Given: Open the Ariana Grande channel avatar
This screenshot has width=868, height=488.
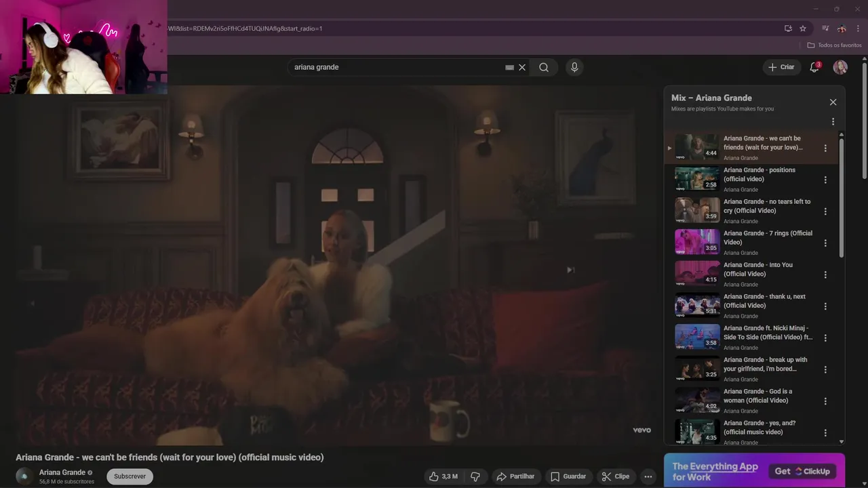Looking at the screenshot, I should click(24, 476).
